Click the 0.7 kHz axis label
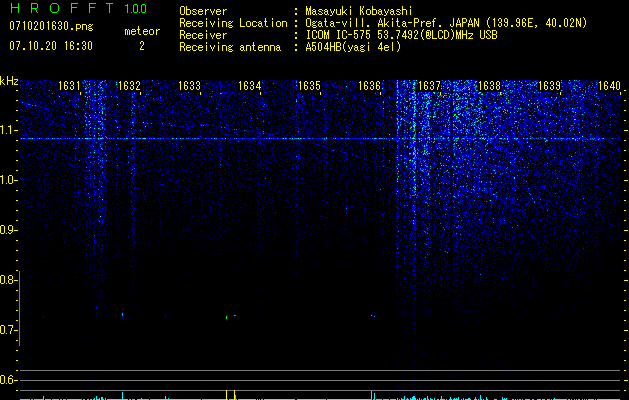Screen dimensions: 629x400 point(8,330)
